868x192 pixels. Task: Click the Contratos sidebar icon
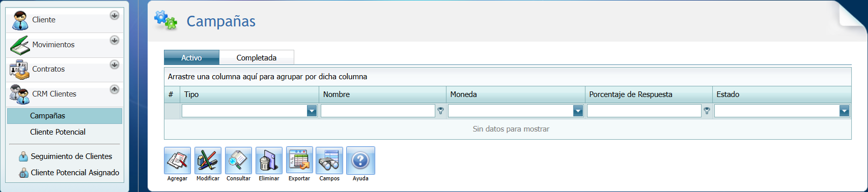(x=19, y=70)
